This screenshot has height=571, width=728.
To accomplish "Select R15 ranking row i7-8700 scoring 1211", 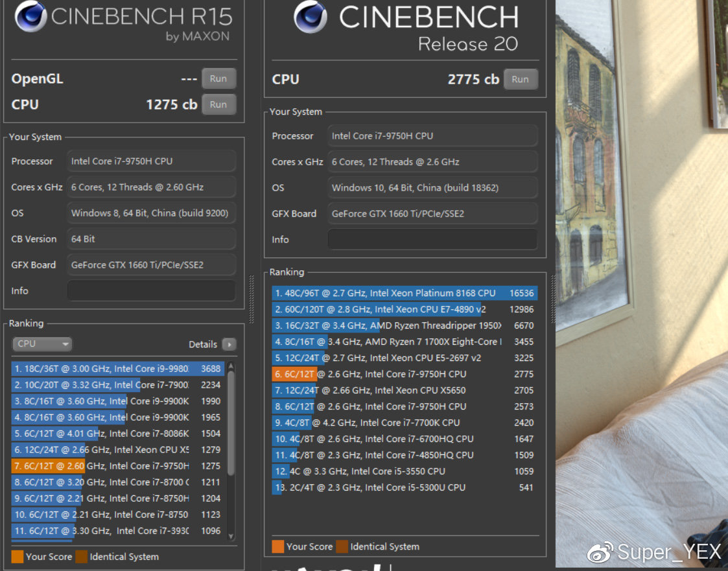I will (x=118, y=482).
